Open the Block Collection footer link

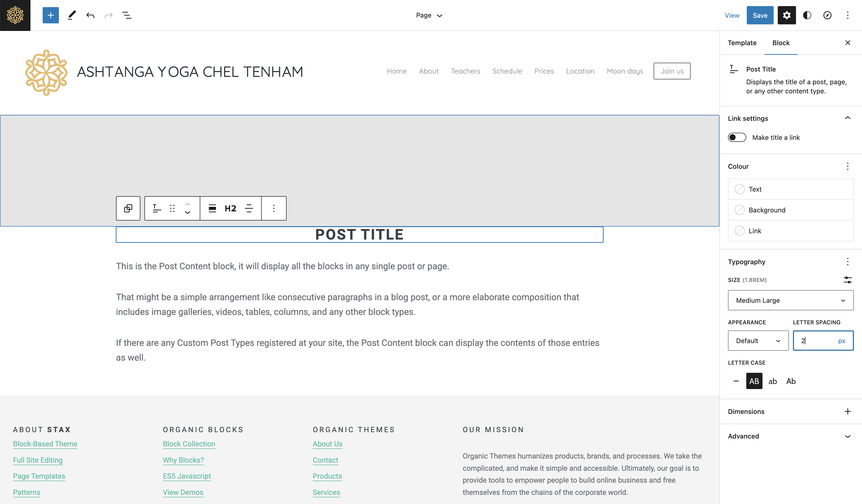tap(189, 444)
